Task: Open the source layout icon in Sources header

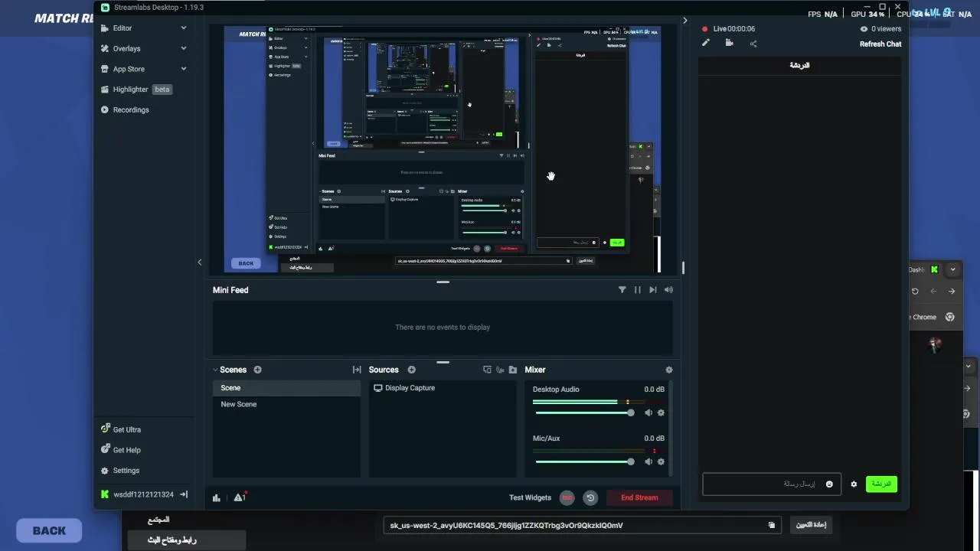Action: pyautogui.click(x=487, y=370)
